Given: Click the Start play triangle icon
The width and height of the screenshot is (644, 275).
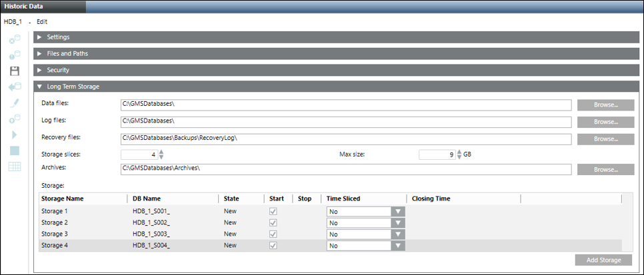Looking at the screenshot, I should tap(14, 135).
